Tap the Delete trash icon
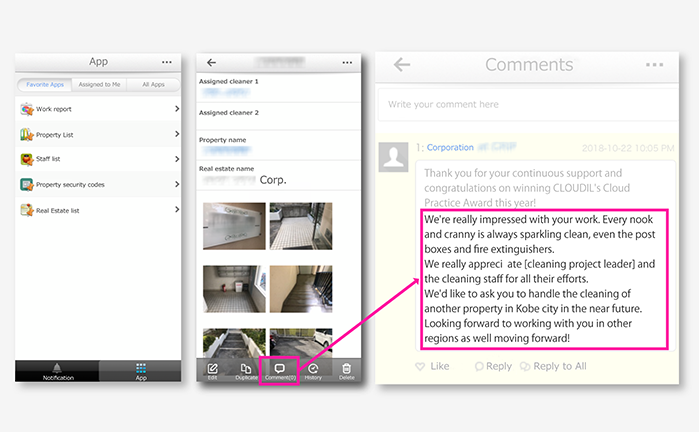 (346, 369)
